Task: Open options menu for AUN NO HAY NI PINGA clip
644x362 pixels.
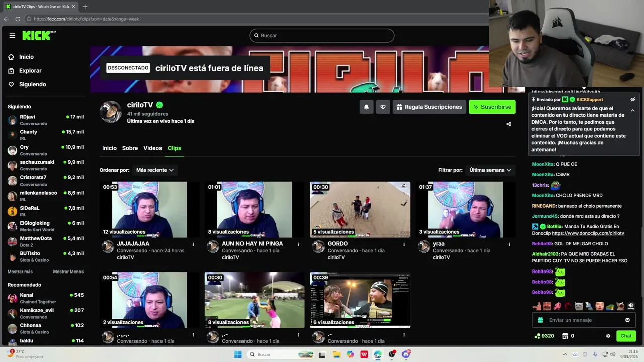Action: click(x=298, y=244)
